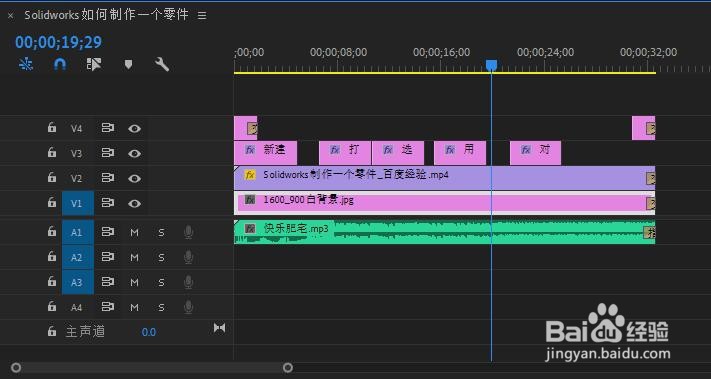
Task: Toggle lock on track A2
Action: 52,257
